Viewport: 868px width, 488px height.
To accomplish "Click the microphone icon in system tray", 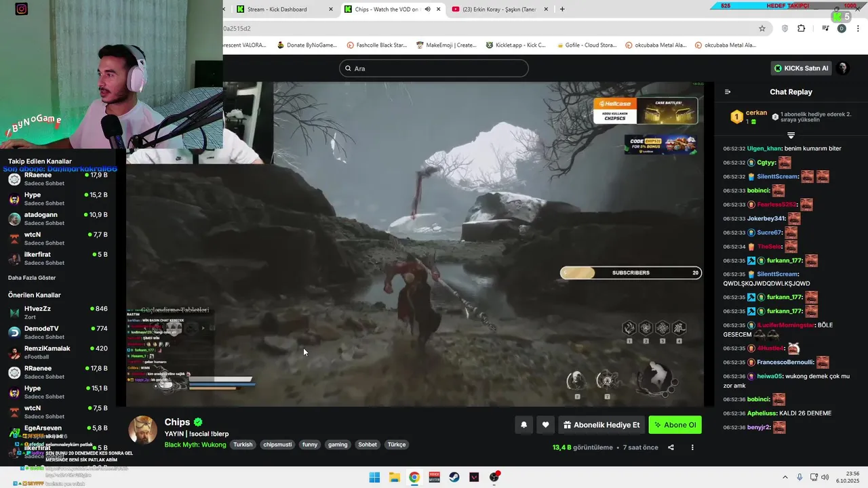I will tap(800, 477).
